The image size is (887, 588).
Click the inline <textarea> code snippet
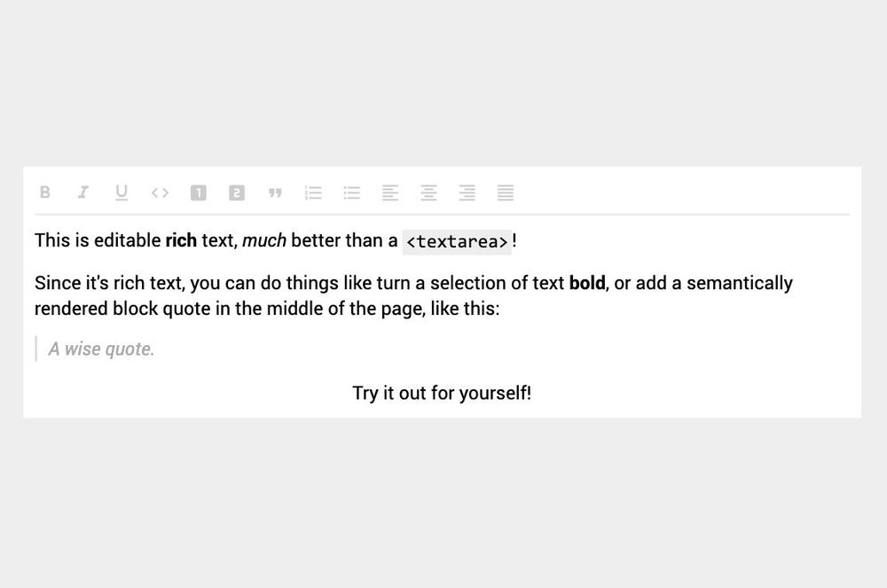[457, 241]
